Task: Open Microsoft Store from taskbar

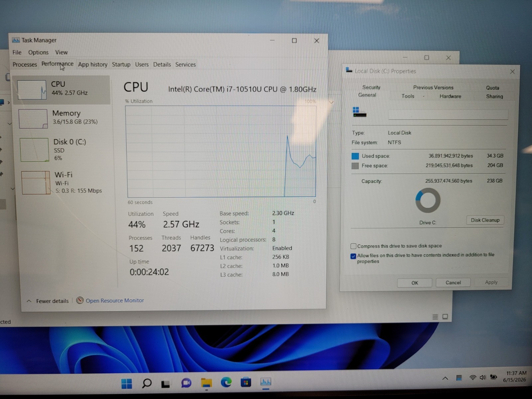Action: (246, 382)
